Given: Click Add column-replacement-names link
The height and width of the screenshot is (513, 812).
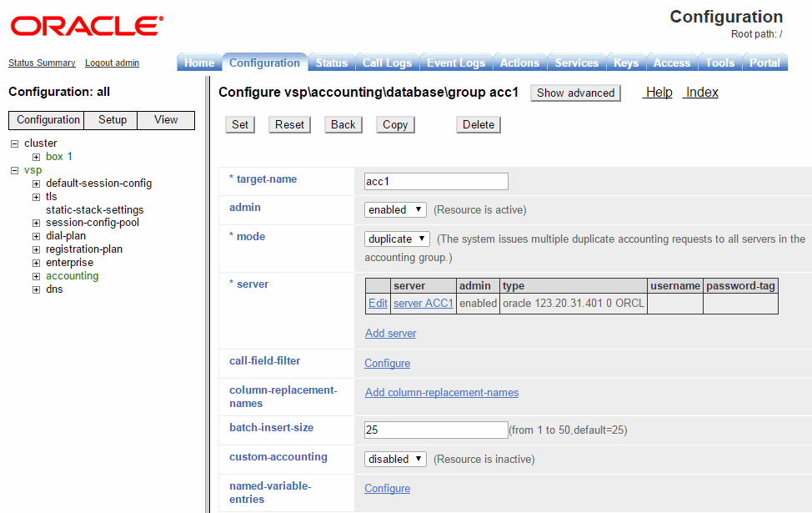Looking at the screenshot, I should click(x=442, y=392).
